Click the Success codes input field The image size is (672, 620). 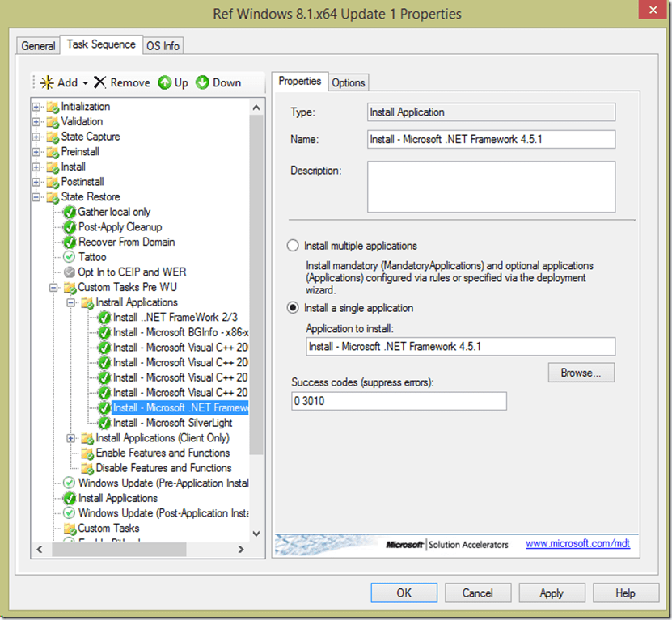point(399,401)
